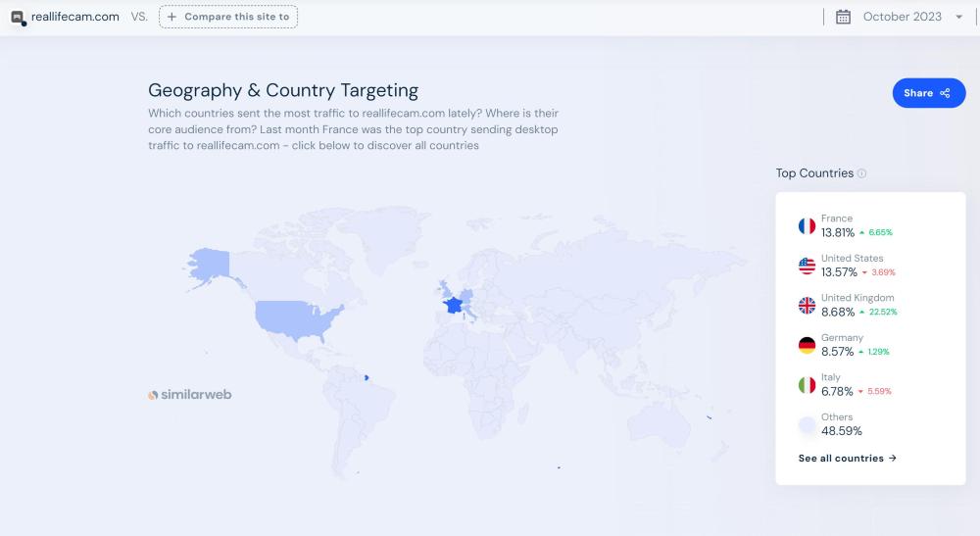The height and width of the screenshot is (536, 980).
Task: Click the Germany 8.57% entry
Action: 838,351
